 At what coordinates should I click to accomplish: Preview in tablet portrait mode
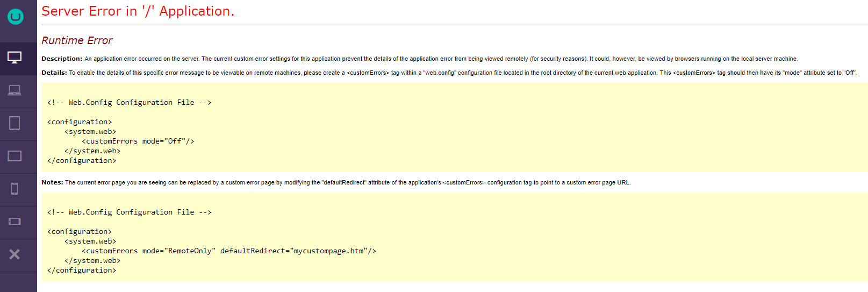point(15,123)
